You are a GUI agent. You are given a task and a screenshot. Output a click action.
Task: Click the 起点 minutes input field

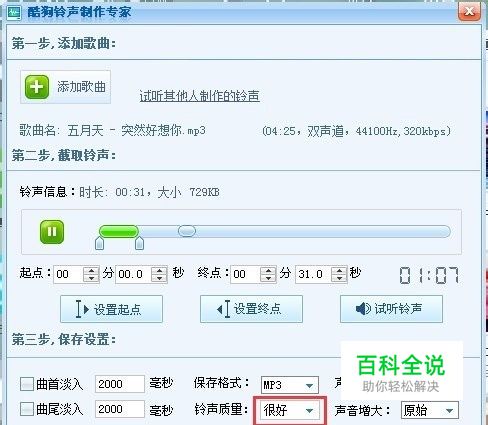point(68,274)
